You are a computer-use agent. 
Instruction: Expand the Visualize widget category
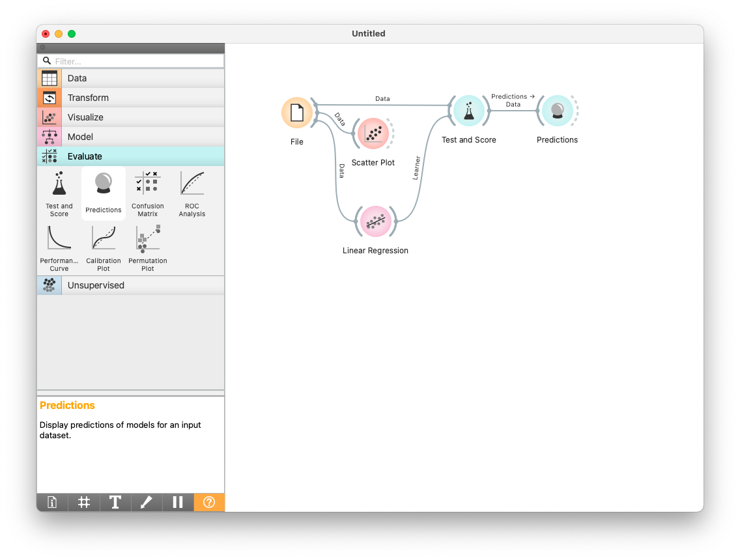point(131,117)
